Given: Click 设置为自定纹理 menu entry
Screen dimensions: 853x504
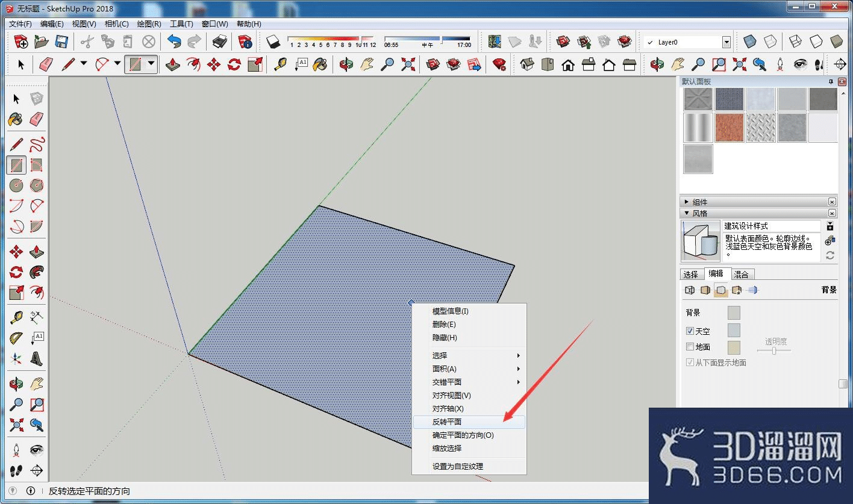Looking at the screenshot, I should pyautogui.click(x=469, y=466).
